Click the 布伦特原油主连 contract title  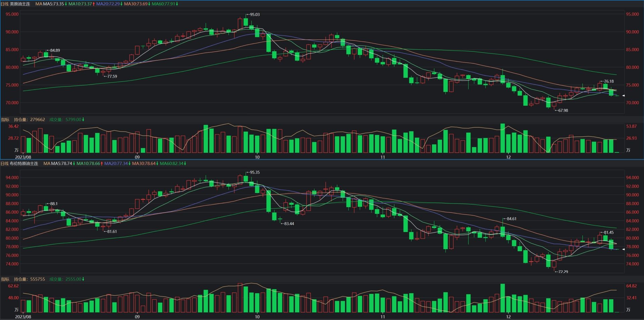point(24,164)
